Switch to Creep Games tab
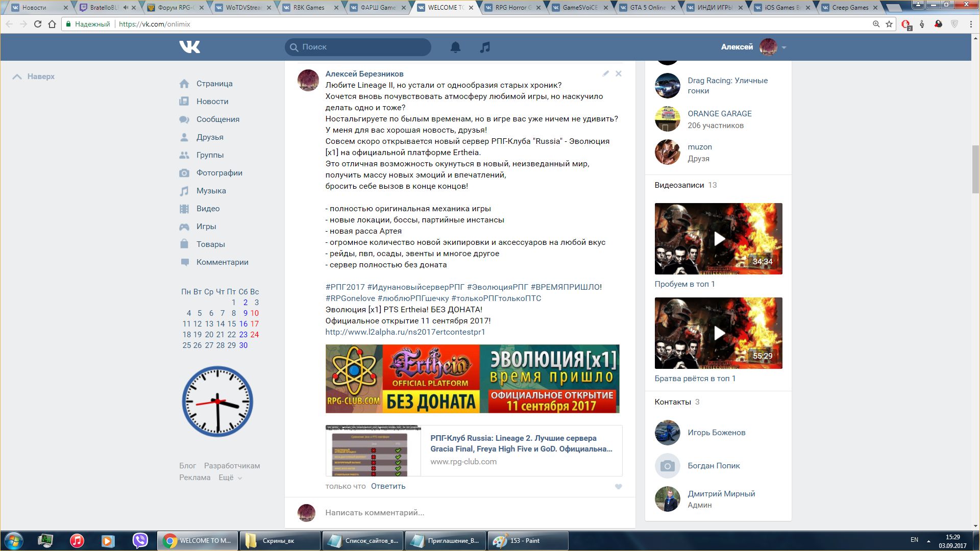This screenshot has width=980, height=551. click(850, 8)
